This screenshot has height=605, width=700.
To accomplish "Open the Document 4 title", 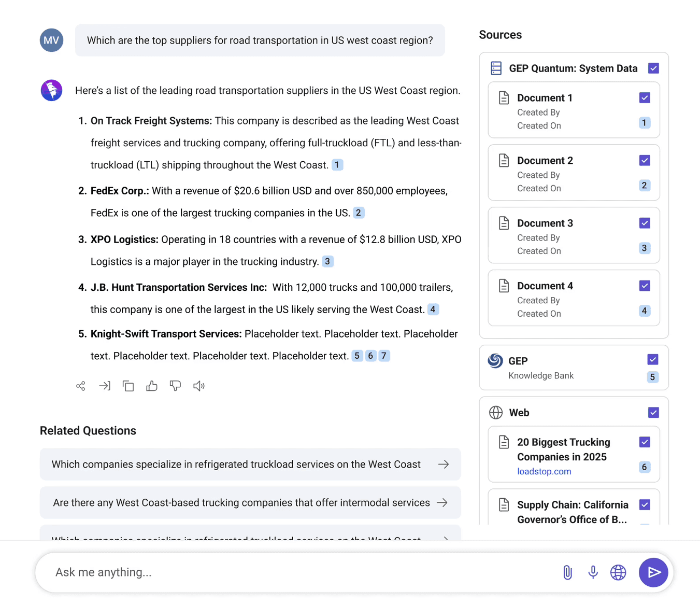I will pos(545,286).
